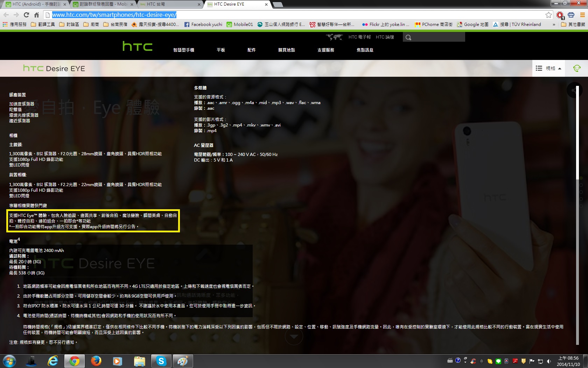
Task: Open the Flickr 上的 yoke.lin bookmark
Action: tap(385, 25)
